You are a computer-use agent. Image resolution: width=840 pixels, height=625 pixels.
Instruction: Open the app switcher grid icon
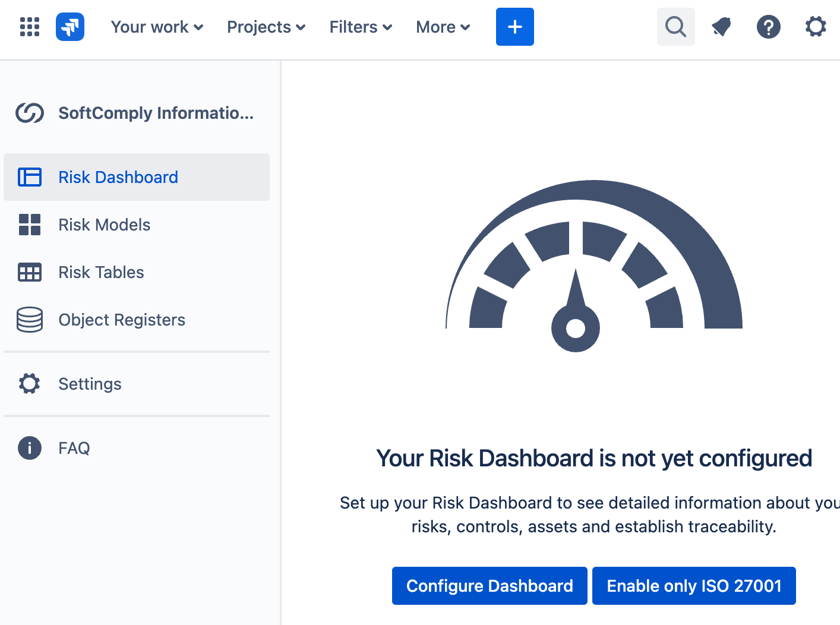tap(30, 27)
